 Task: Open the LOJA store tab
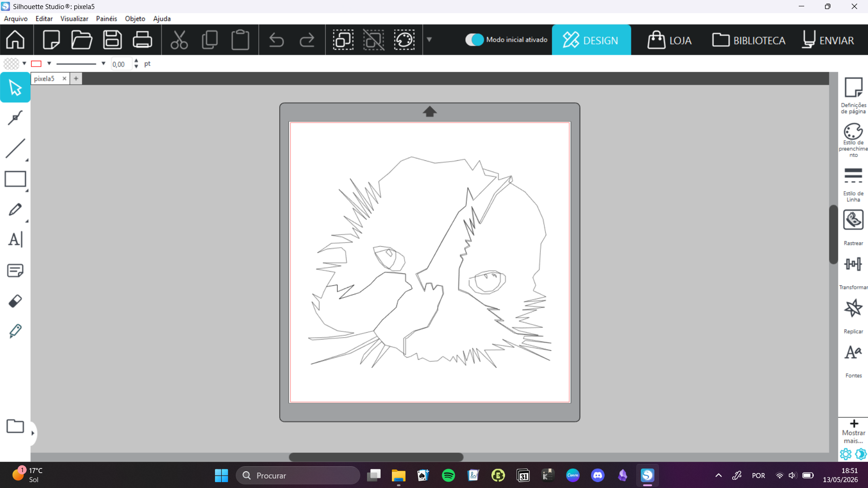pos(669,40)
